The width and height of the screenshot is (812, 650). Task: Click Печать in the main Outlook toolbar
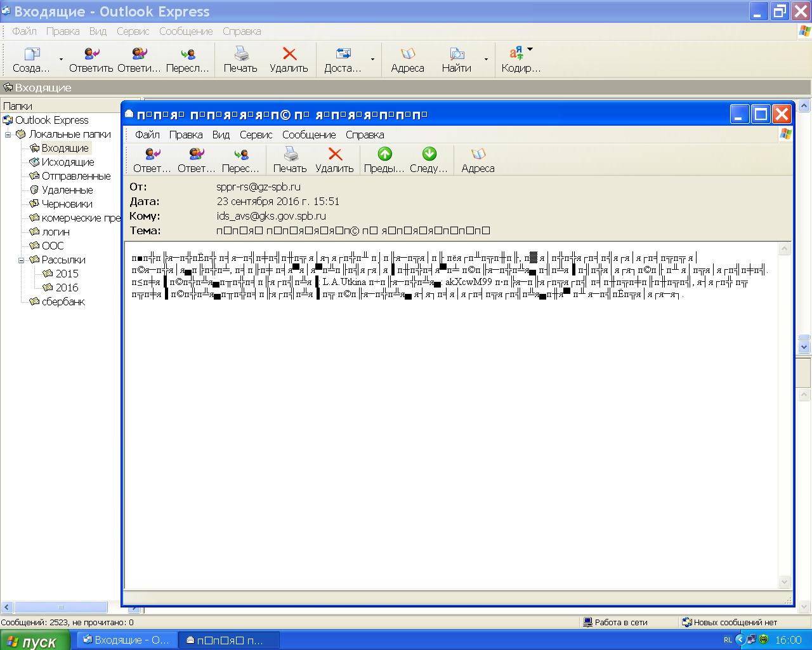(240, 60)
